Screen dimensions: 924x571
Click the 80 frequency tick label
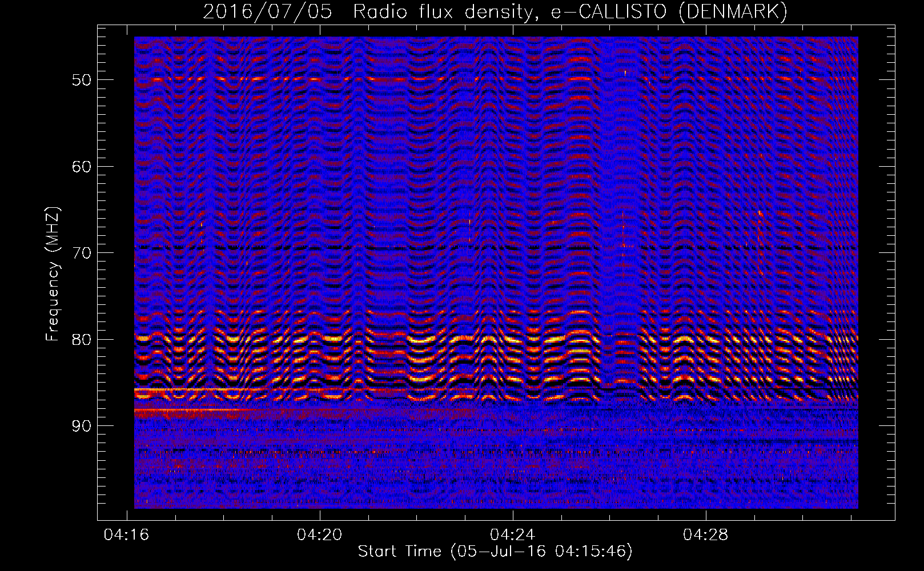[x=82, y=340]
